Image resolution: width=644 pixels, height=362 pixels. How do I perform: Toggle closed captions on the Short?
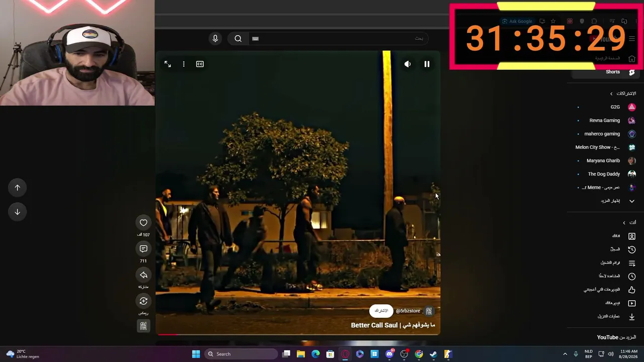tap(200, 64)
